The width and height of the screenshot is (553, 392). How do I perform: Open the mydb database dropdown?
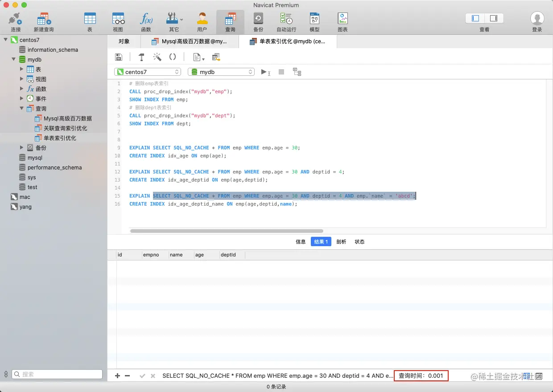click(221, 72)
